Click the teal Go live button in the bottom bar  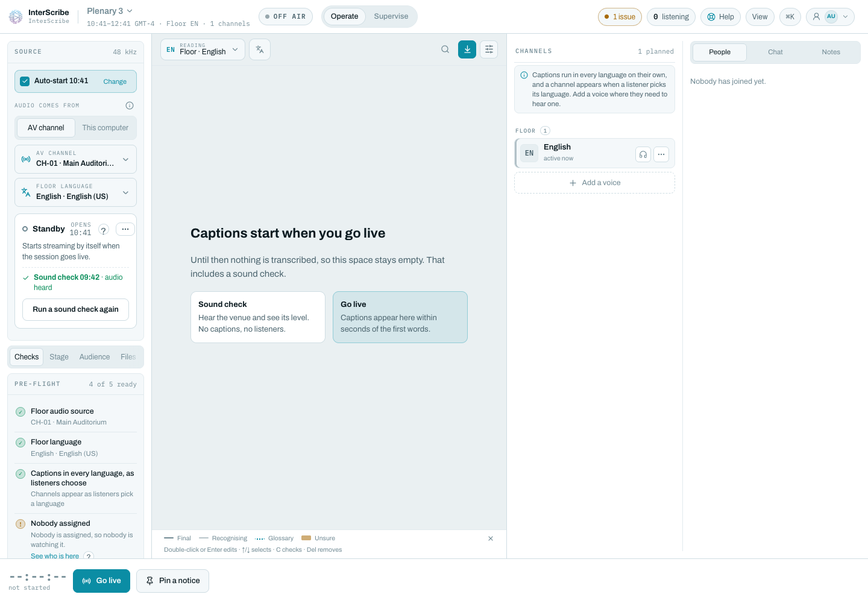[101, 581]
